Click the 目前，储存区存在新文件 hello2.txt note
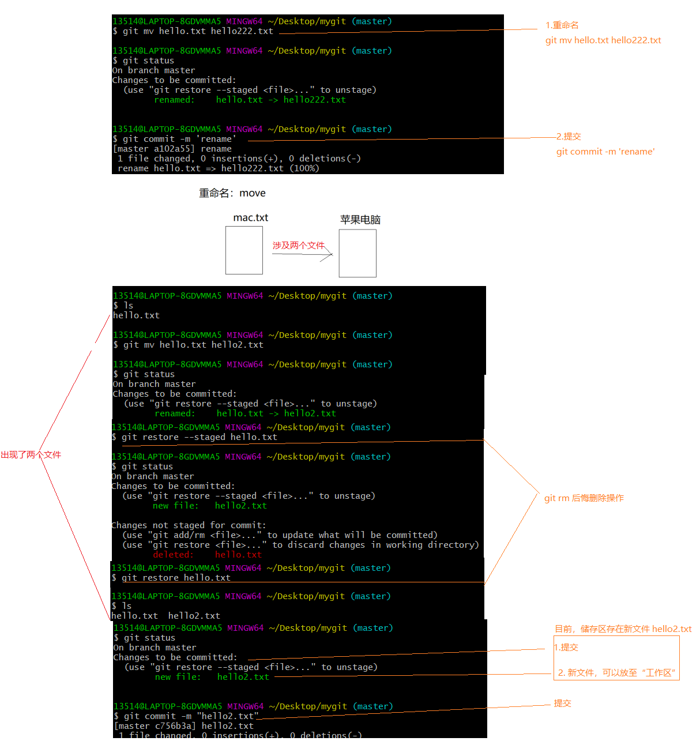 (x=623, y=629)
